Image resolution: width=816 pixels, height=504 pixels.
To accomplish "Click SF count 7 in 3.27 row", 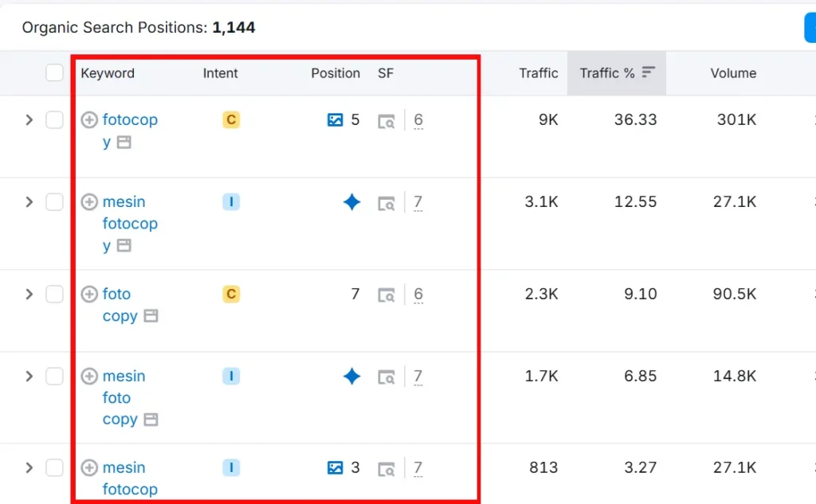I will tap(418, 468).
